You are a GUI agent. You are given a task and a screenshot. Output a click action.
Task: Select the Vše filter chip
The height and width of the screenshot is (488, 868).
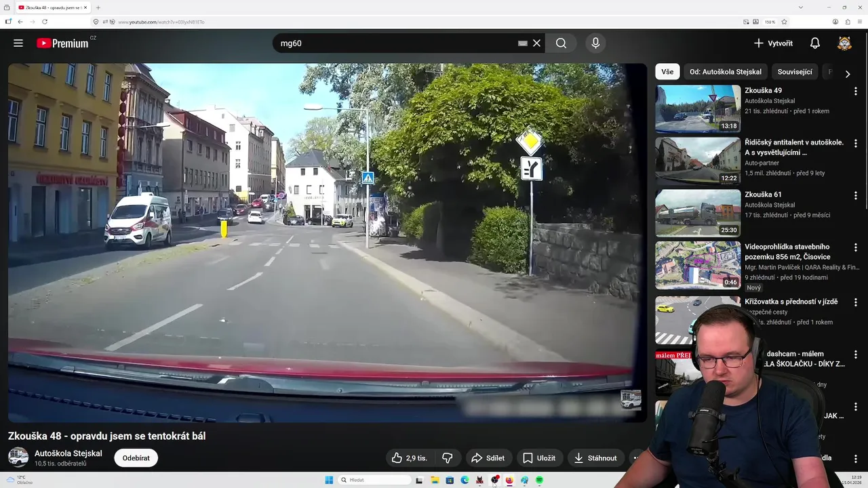point(667,71)
